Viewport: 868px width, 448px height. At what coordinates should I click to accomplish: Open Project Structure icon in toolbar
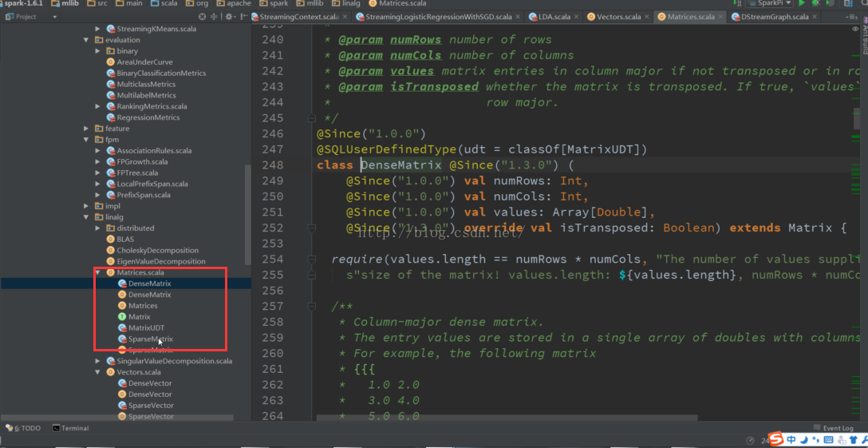pos(849,2)
